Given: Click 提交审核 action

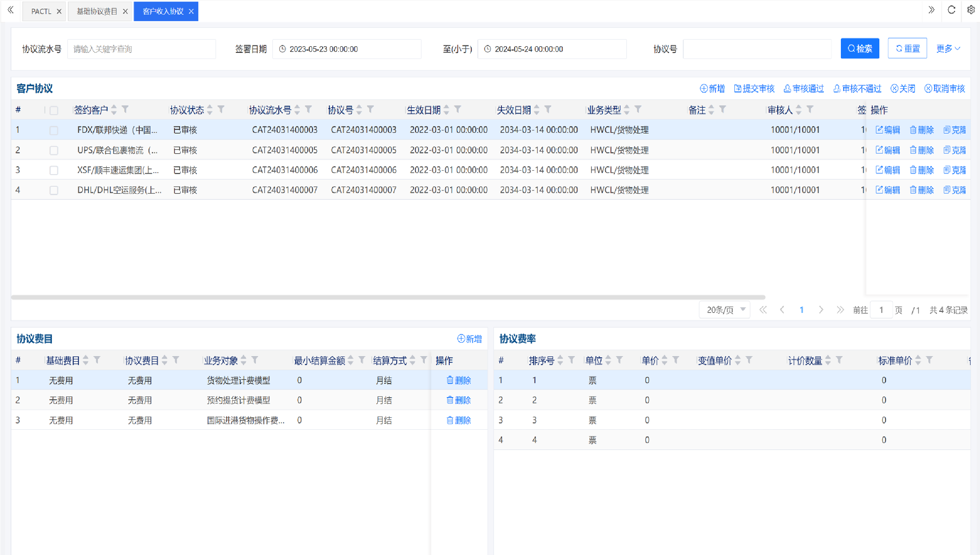Looking at the screenshot, I should tap(754, 89).
